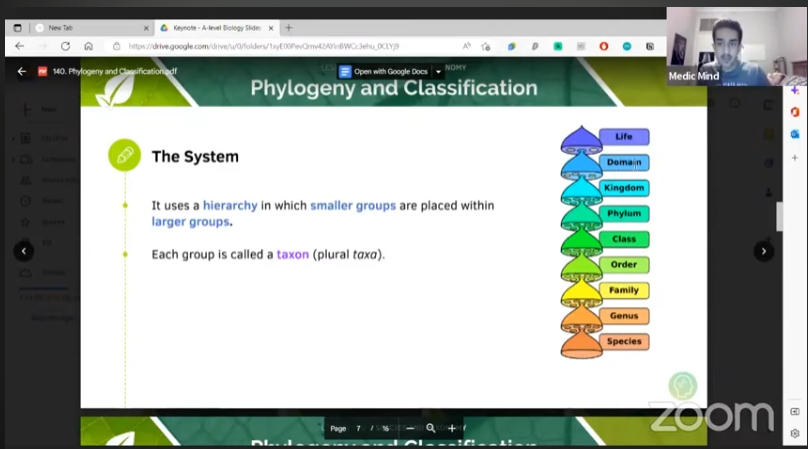This screenshot has width=808, height=449.
Task: Open Edge sidebar settings gear
Action: pyautogui.click(x=795, y=434)
